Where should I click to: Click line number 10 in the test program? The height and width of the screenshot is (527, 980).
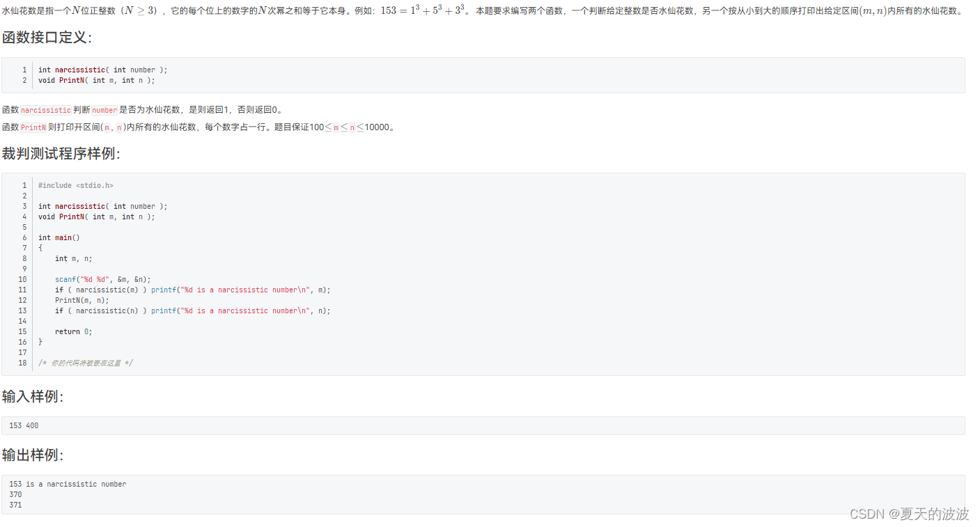click(22, 279)
